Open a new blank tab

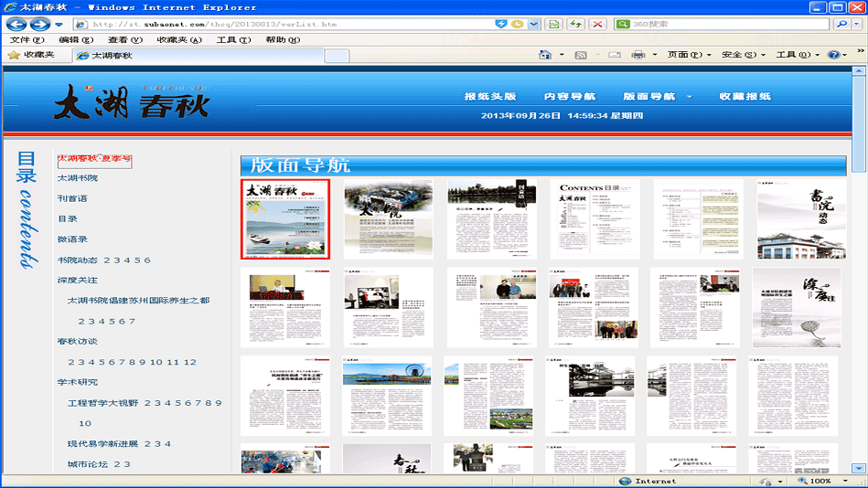tap(337, 56)
